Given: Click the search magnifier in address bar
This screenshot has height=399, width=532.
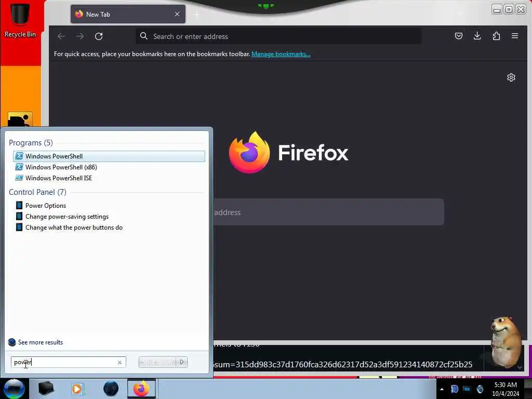Looking at the screenshot, I should (x=144, y=36).
